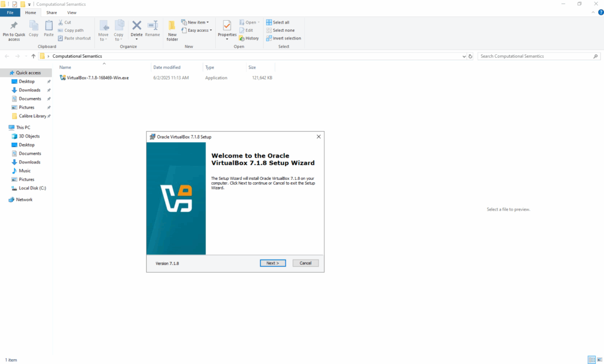Viewport: 604px width, 364px height.
Task: Switch to large icons view in status bar
Action: pos(599,360)
